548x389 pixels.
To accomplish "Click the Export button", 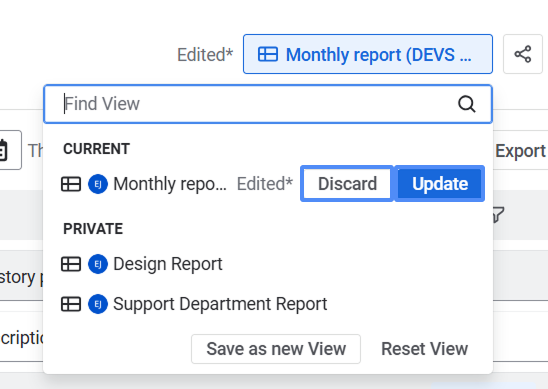I will point(520,151).
